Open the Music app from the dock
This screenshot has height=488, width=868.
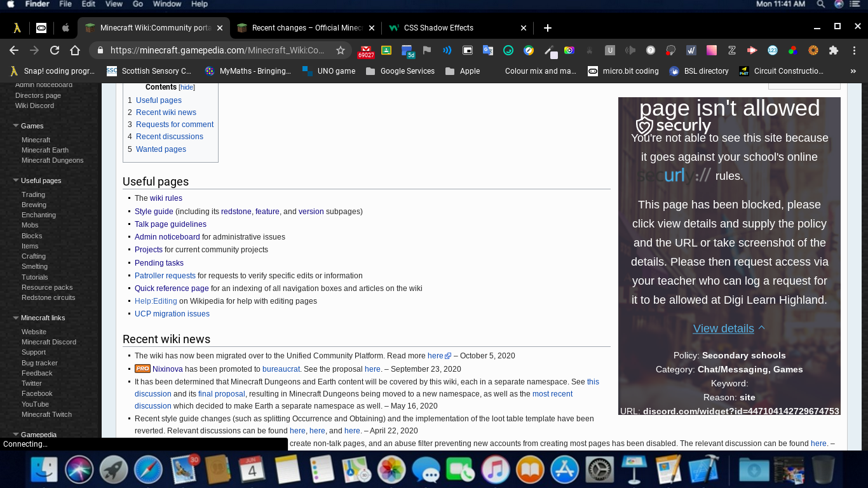coord(495,470)
